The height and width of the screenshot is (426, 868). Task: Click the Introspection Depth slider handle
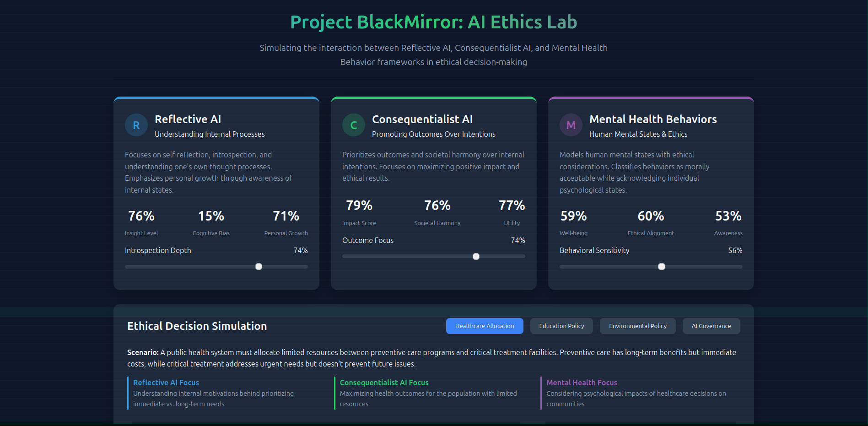(259, 266)
